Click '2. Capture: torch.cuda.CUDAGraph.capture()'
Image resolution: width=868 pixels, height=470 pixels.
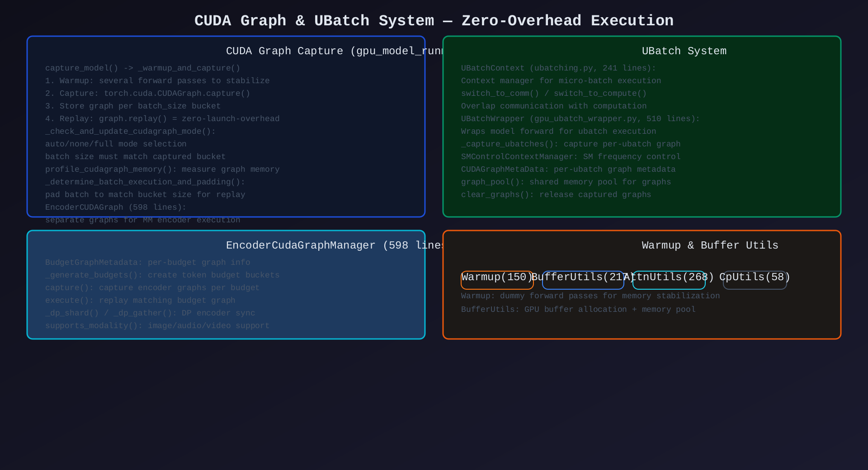pyautogui.click(x=148, y=94)
